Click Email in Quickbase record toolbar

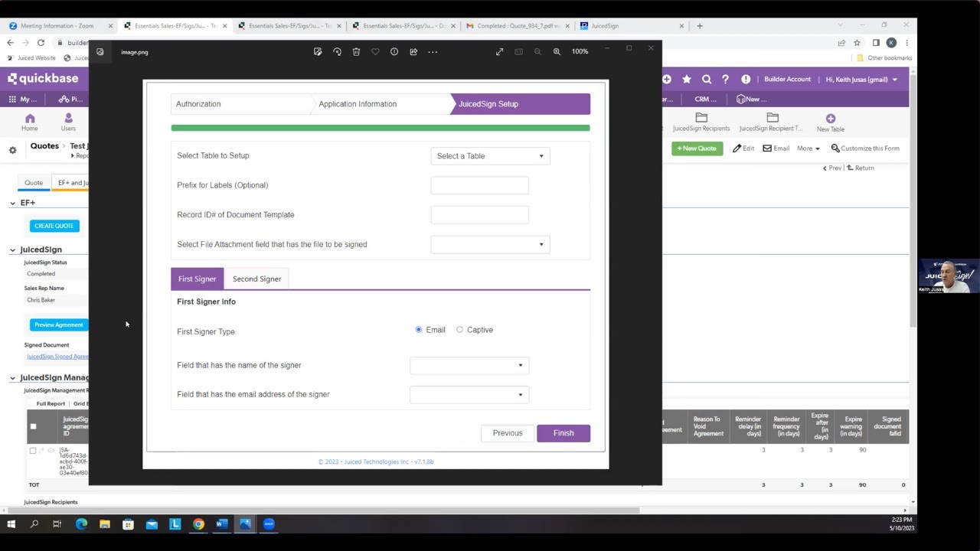(776, 148)
